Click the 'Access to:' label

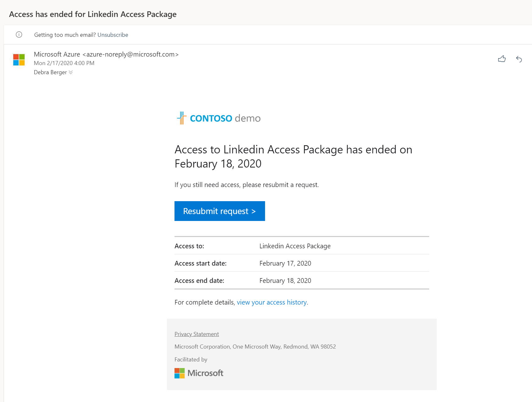[189, 246]
